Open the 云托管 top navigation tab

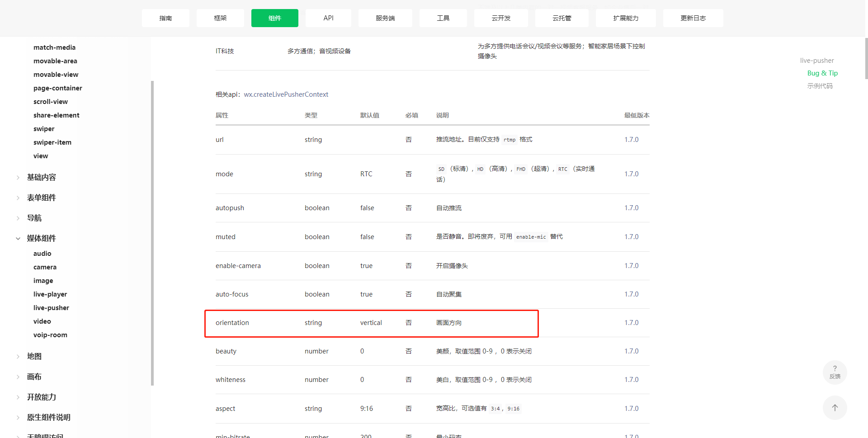pyautogui.click(x=562, y=18)
